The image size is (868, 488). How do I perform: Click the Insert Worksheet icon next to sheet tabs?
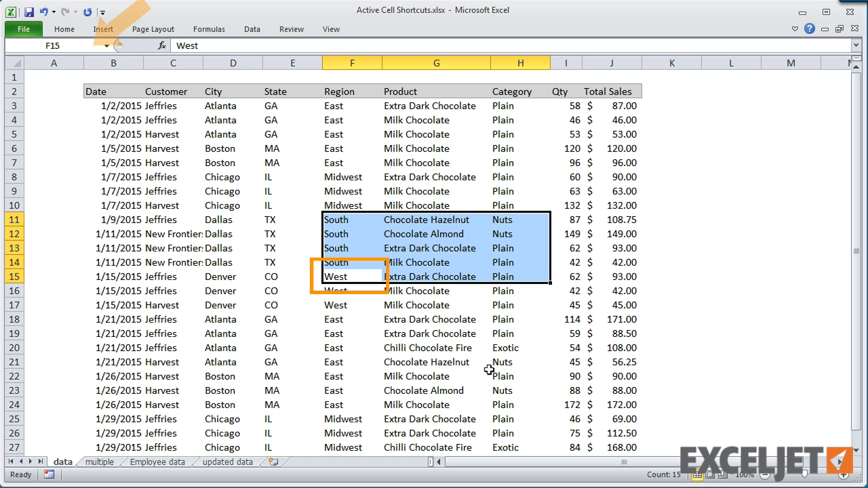[273, 462]
